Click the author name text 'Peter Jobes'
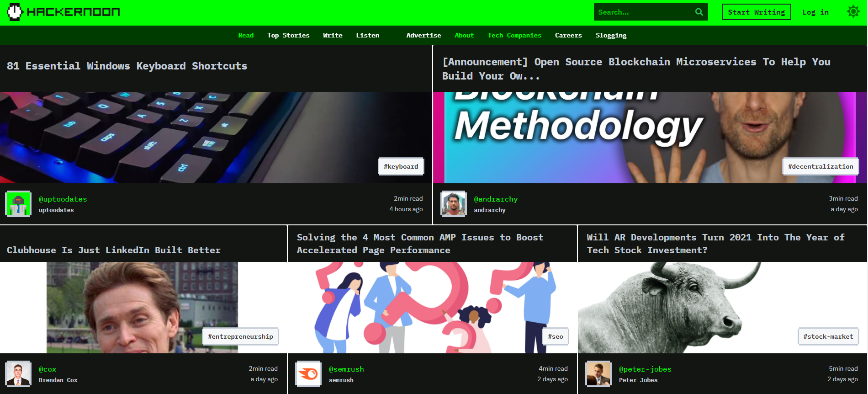Viewport: 868px width, 394px height. click(638, 380)
